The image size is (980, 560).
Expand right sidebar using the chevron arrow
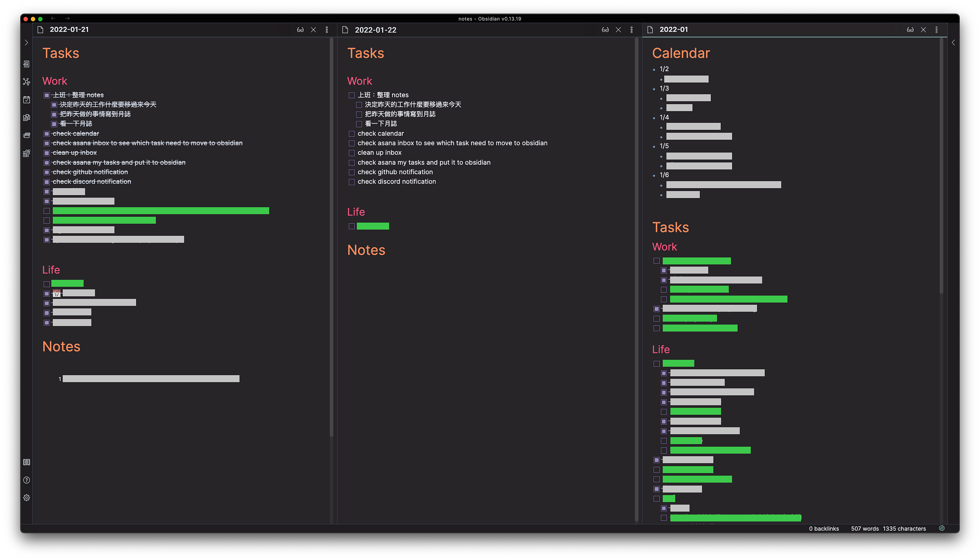[953, 42]
